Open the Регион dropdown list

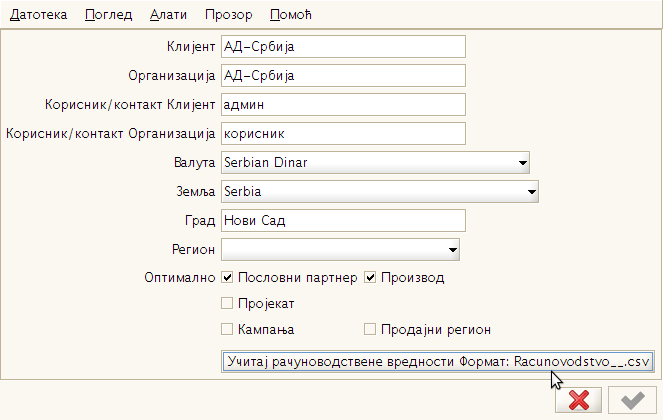pos(340,249)
